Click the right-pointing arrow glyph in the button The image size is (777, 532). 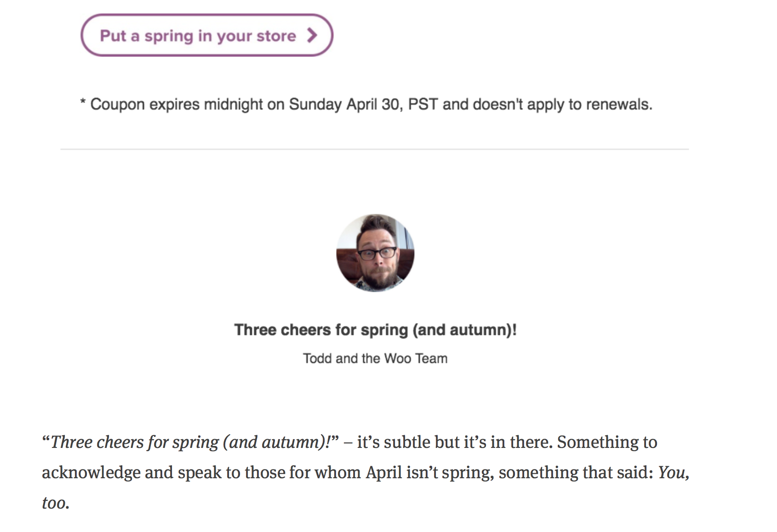(x=313, y=35)
